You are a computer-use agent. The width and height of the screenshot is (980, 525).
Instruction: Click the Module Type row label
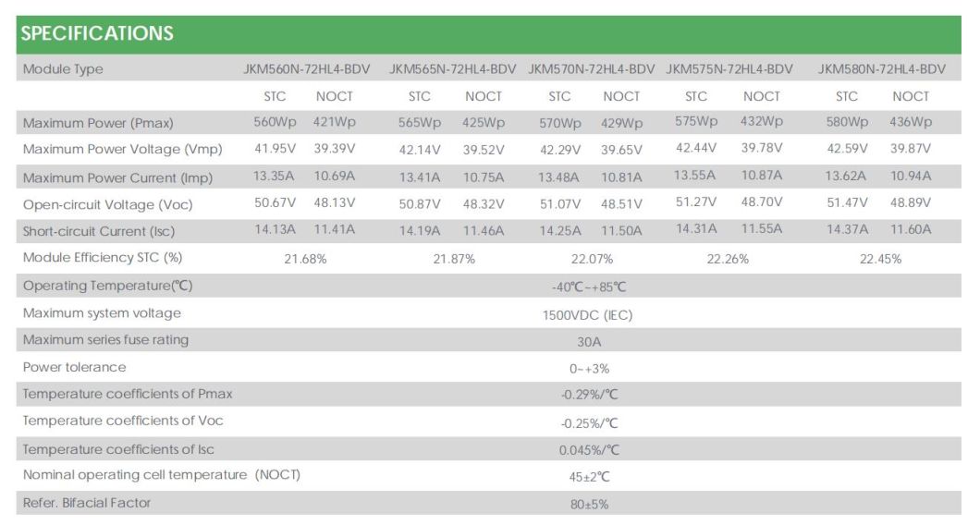click(63, 69)
